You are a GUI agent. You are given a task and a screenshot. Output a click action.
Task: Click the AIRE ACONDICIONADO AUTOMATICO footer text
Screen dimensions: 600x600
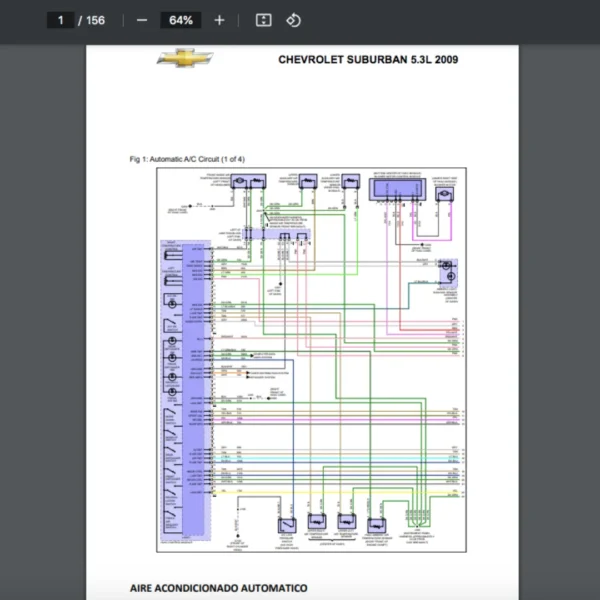(218, 587)
